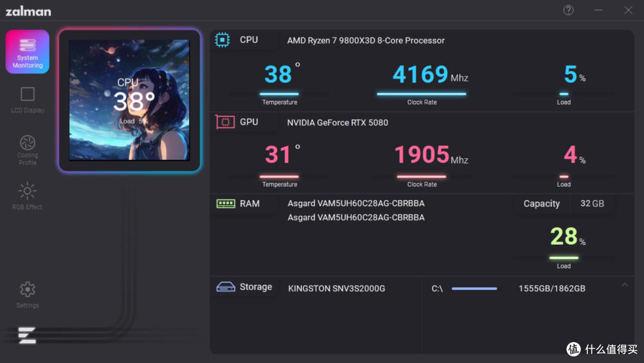Close the Zalman window
This screenshot has height=363, width=644.
(628, 10)
